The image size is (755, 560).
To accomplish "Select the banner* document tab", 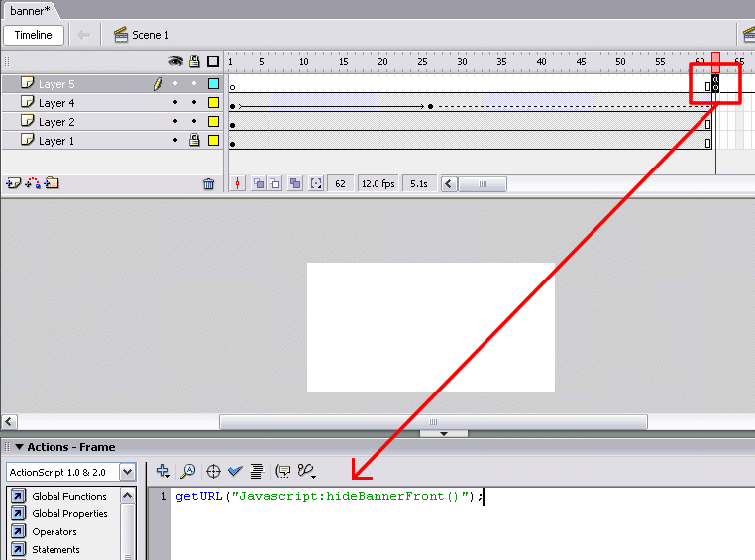I will (x=30, y=11).
